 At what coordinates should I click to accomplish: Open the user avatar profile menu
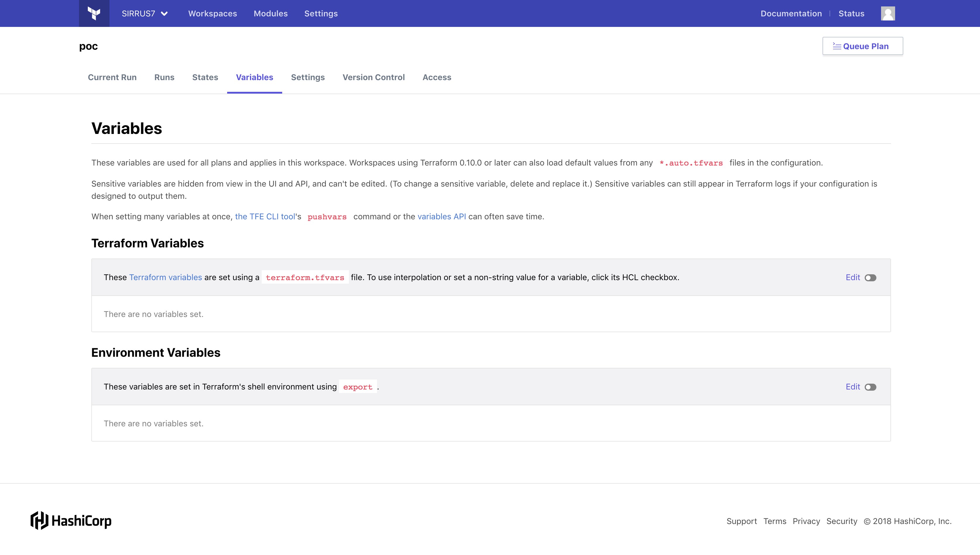click(x=888, y=13)
